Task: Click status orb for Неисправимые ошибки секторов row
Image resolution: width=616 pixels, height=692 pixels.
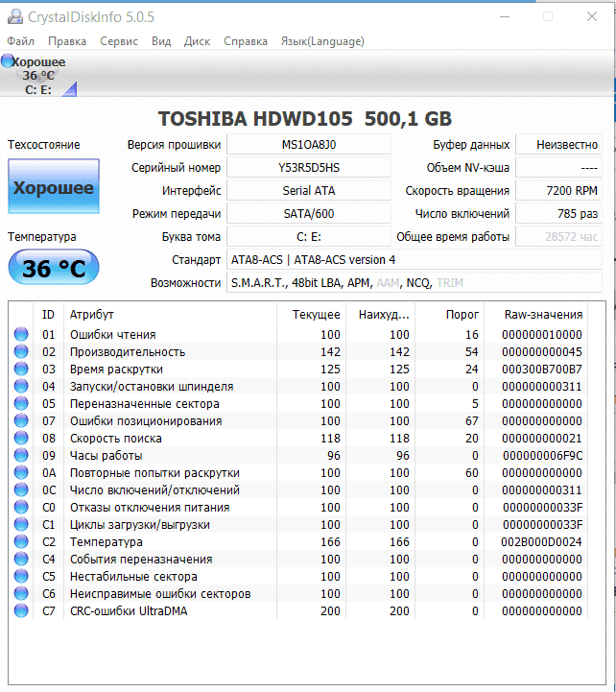Action: tap(21, 593)
